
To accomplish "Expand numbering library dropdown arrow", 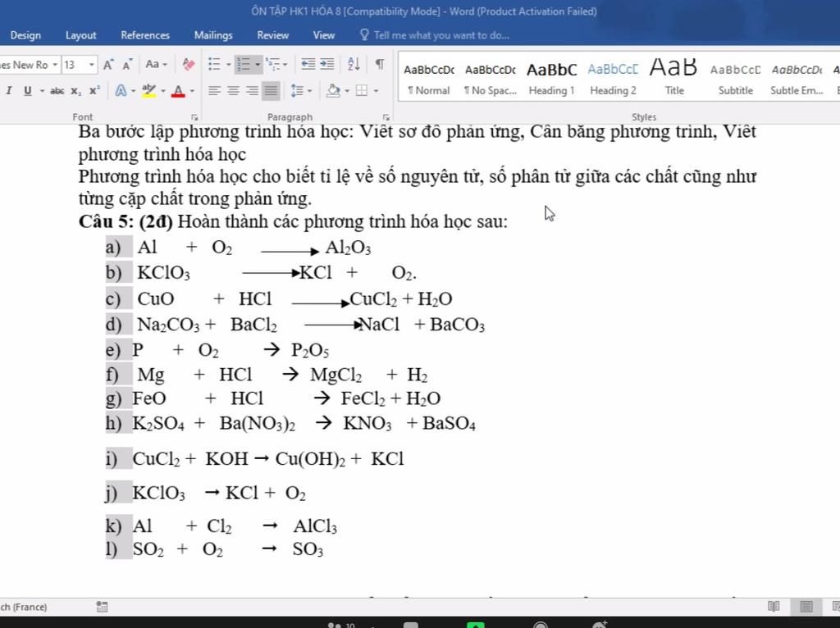I will tap(258, 64).
